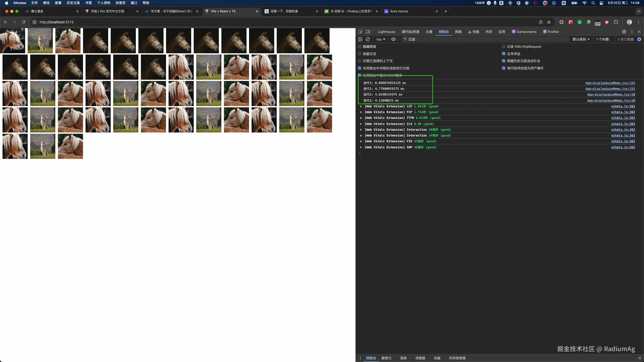Screen dimensions: 644x362
Task: Show the console sidebar panel icon
Action: point(360,39)
